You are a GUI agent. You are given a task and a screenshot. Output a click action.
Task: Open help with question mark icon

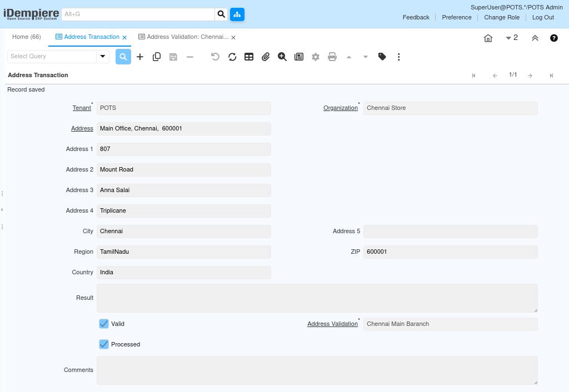[554, 38]
